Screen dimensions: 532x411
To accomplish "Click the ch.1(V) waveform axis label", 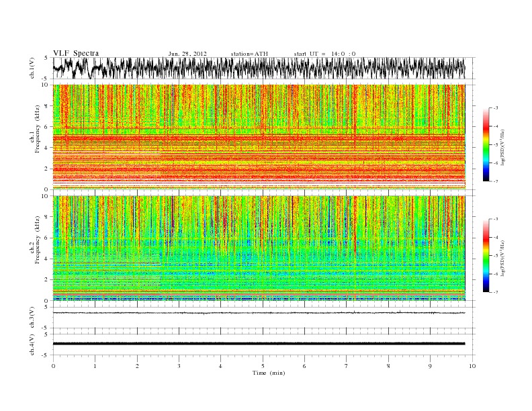I will coord(32,68).
